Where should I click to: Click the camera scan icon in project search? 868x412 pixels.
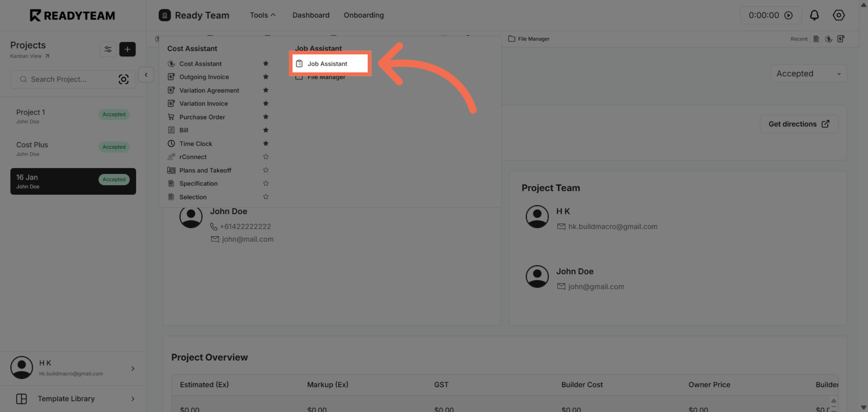point(124,79)
